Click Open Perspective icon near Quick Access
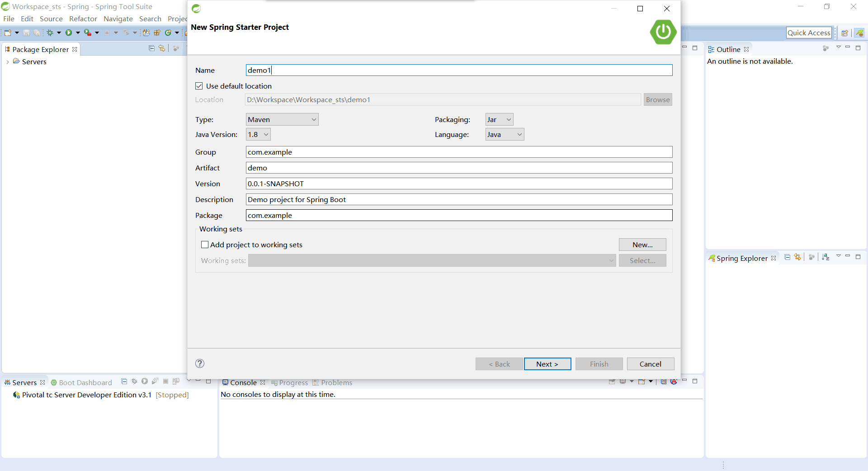The image size is (868, 471). pyautogui.click(x=844, y=33)
